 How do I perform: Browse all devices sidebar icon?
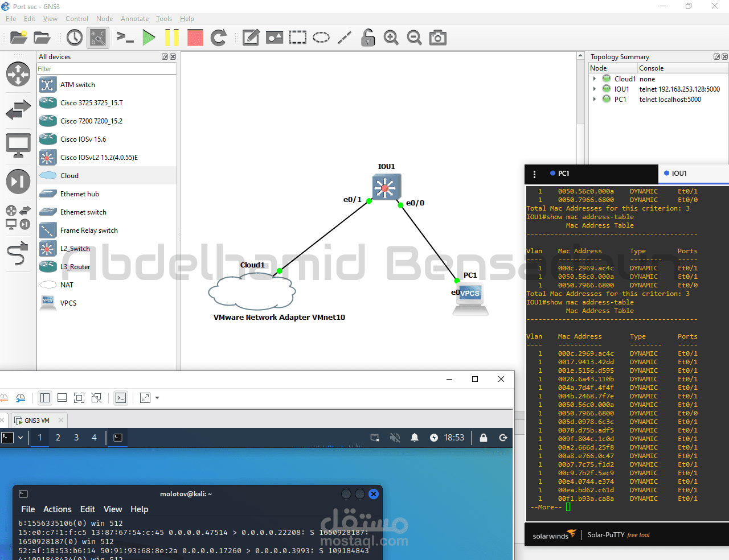(18, 217)
